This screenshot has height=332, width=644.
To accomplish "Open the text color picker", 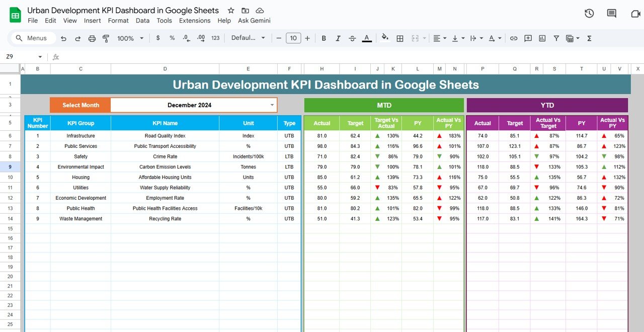I will click(x=367, y=38).
